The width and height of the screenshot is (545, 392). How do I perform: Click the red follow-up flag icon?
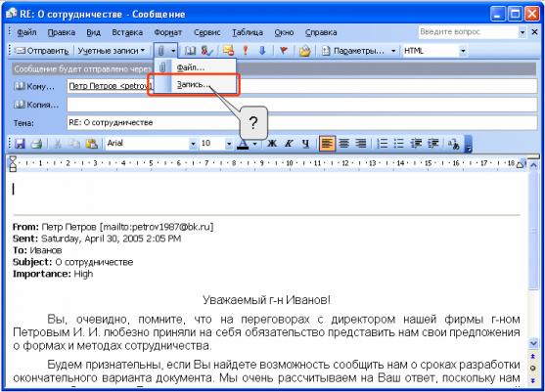pos(284,51)
